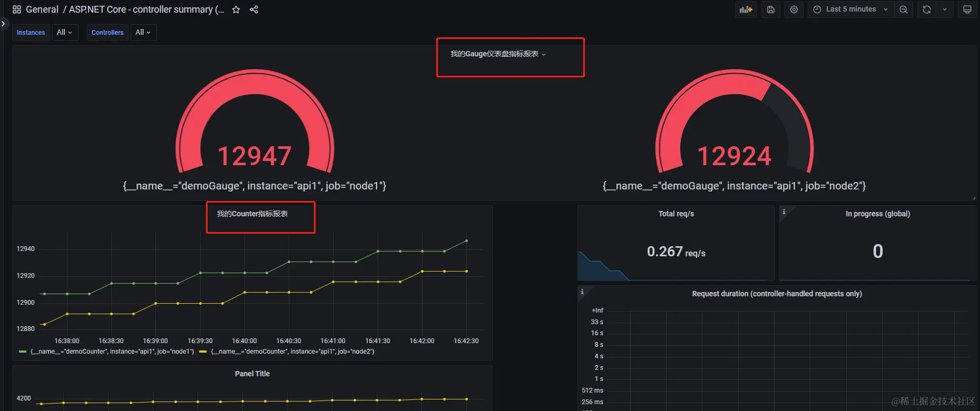The width and height of the screenshot is (980, 411).
Task: Expand the left side menu
Action: point(3,24)
